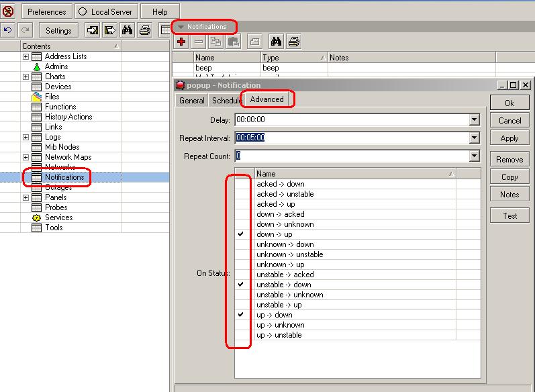Click the Repeat Count input field

coord(352,156)
